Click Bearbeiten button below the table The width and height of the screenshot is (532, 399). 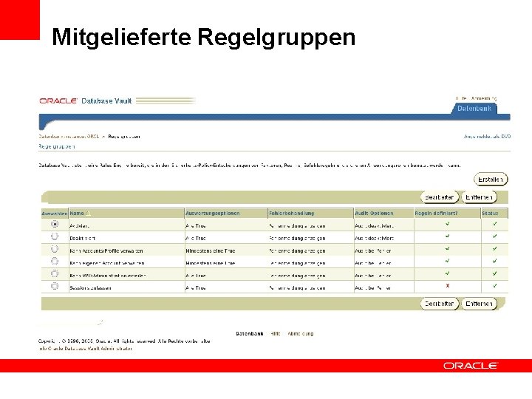click(x=440, y=304)
